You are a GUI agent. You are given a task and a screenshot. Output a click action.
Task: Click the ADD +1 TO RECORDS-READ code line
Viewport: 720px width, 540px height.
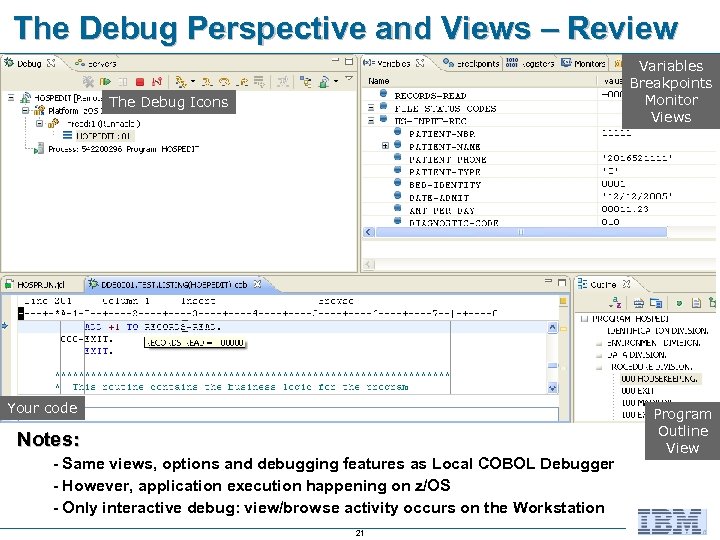click(153, 327)
